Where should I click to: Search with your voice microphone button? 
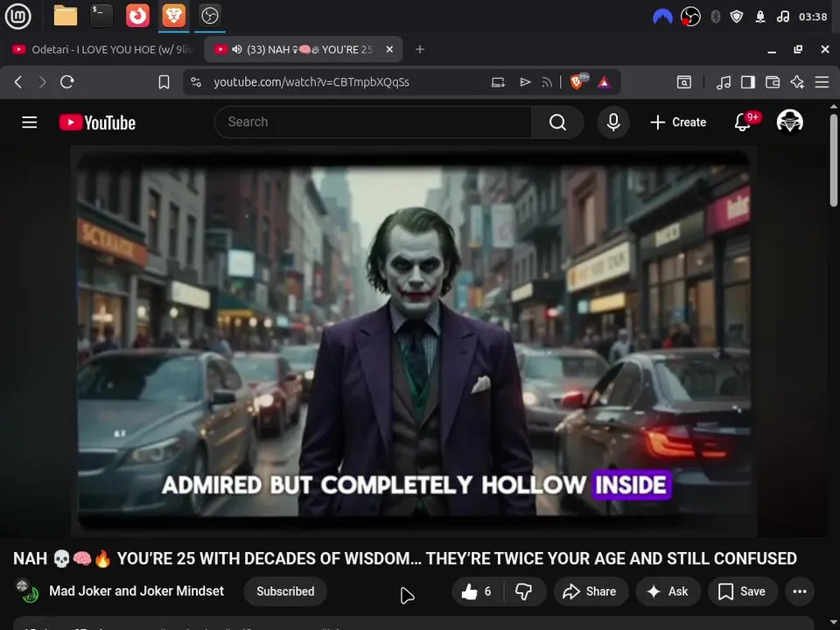click(613, 122)
